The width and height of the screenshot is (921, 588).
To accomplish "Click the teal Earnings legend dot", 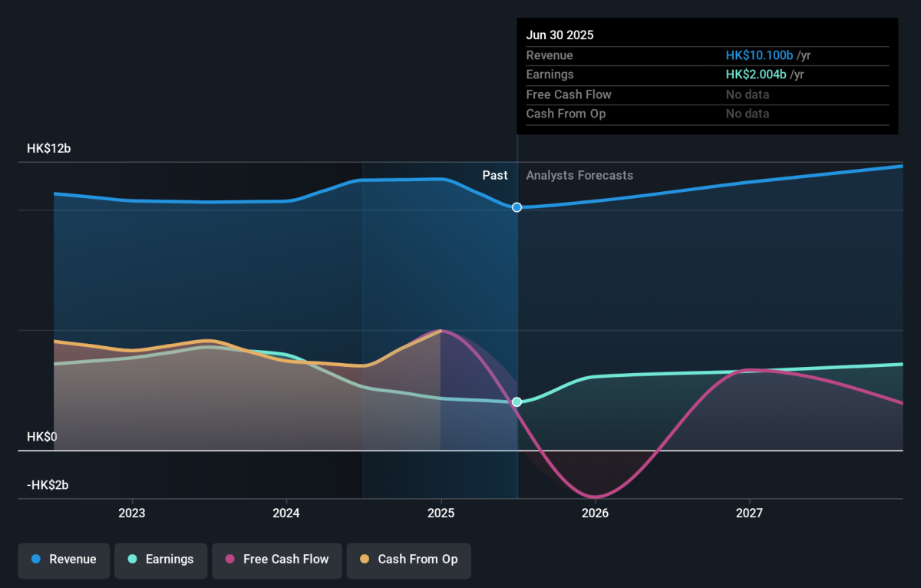I will (x=133, y=560).
